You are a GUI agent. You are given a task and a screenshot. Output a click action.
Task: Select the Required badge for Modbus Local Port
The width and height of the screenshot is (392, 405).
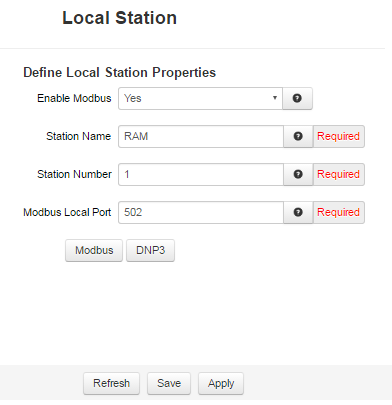click(339, 212)
